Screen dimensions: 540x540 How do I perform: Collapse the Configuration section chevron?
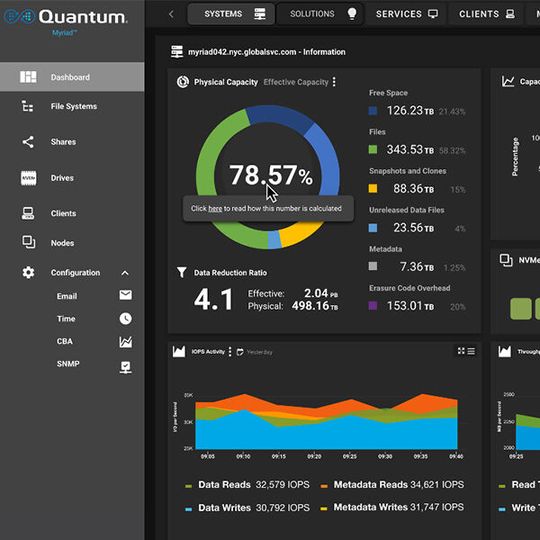coord(125,273)
